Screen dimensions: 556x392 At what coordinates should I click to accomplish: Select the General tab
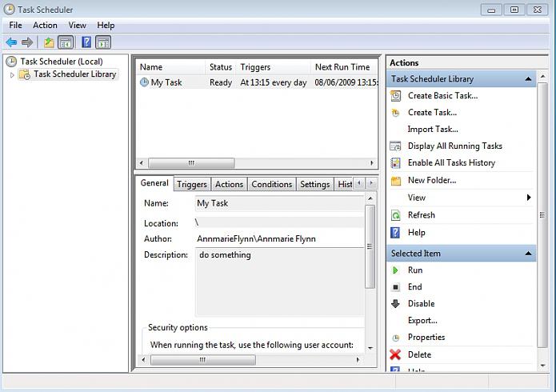point(154,183)
